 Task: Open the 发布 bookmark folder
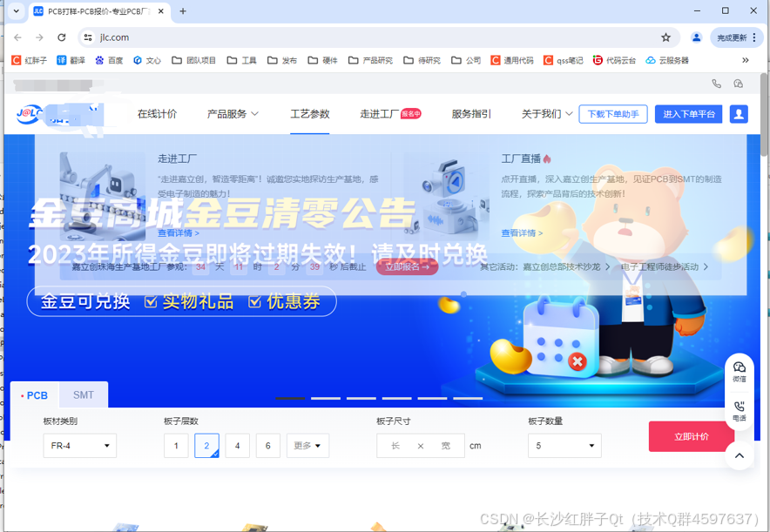pyautogui.click(x=282, y=60)
